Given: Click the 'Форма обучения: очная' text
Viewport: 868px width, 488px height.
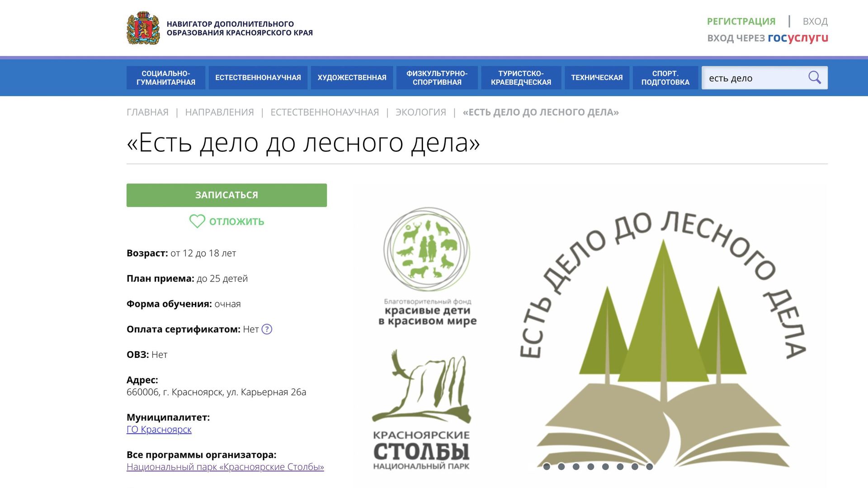Looking at the screenshot, I should [x=184, y=304].
